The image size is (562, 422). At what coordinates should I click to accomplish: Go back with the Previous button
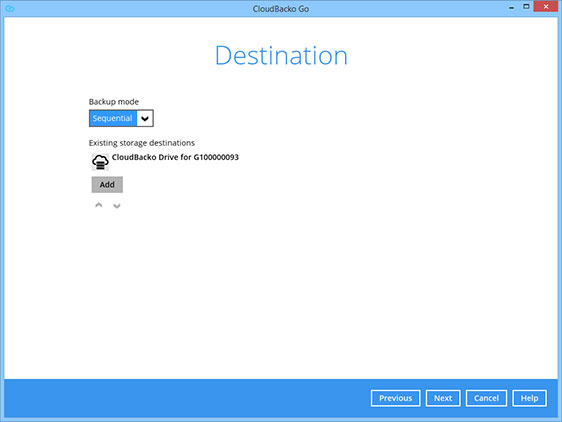396,398
